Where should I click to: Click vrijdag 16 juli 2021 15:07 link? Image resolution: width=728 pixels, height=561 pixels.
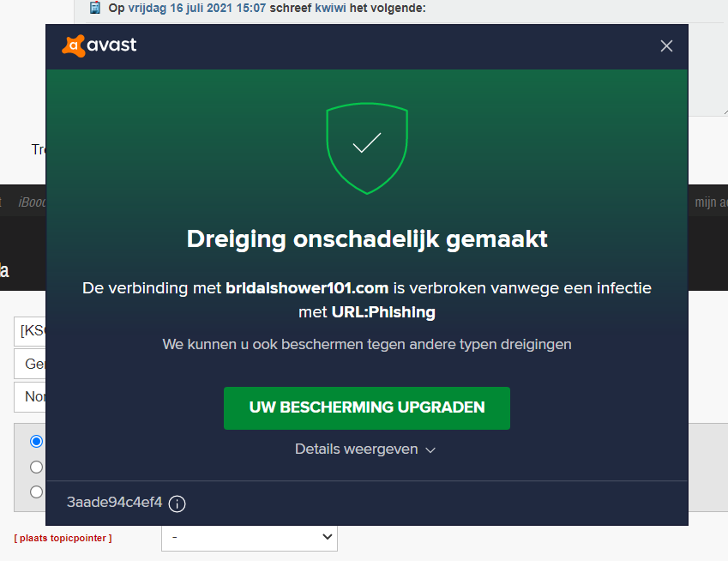pyautogui.click(x=197, y=8)
